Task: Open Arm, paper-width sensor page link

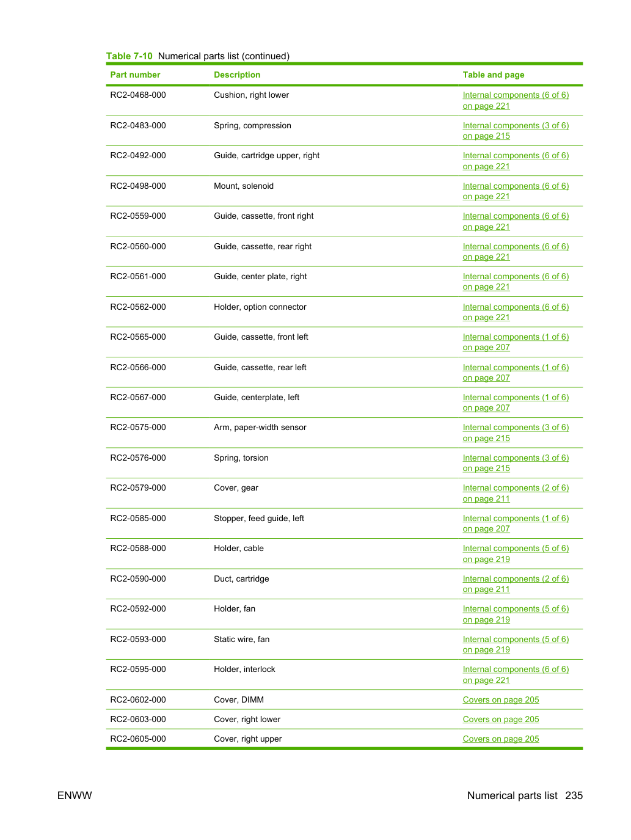Action: point(516,433)
